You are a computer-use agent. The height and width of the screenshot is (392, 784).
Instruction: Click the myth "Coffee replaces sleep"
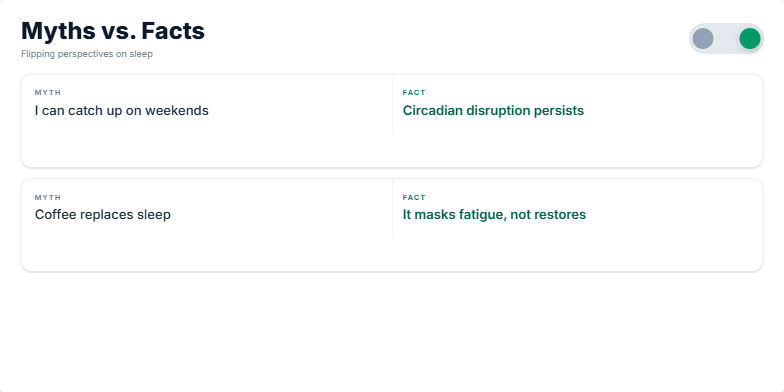[102, 214]
